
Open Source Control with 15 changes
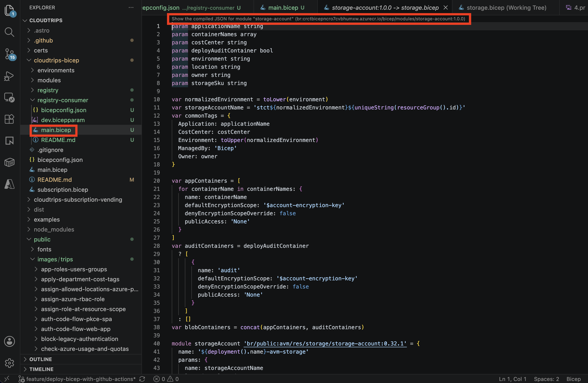[9, 54]
